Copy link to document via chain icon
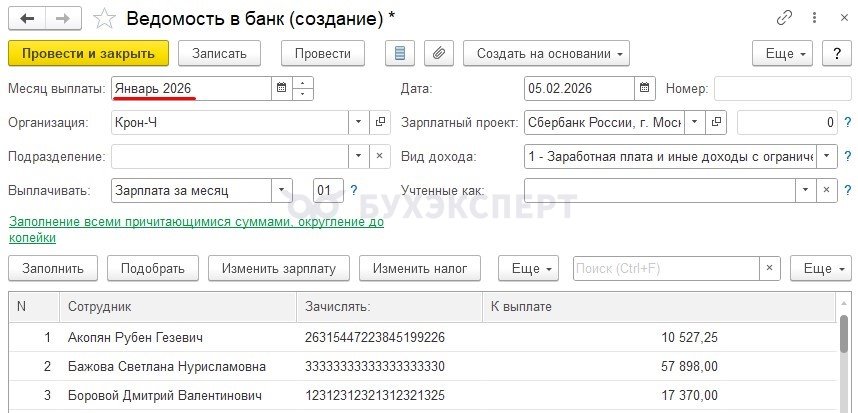The image size is (858, 413). tap(784, 18)
